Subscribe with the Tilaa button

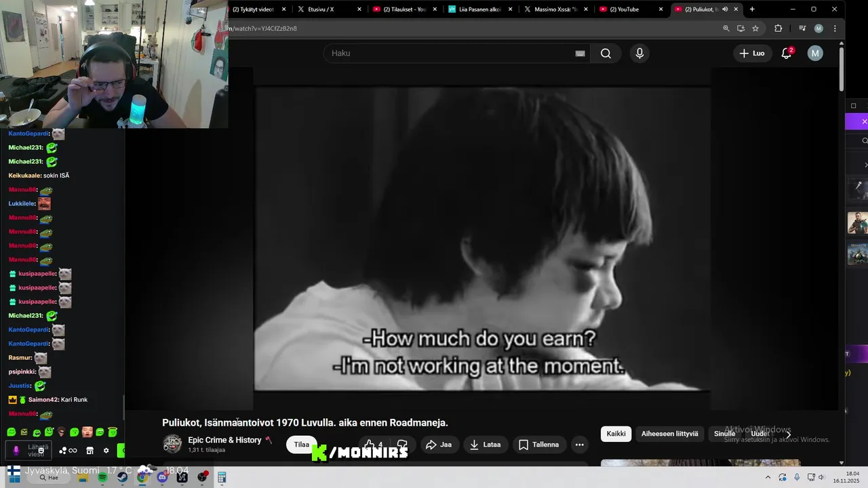302,445
